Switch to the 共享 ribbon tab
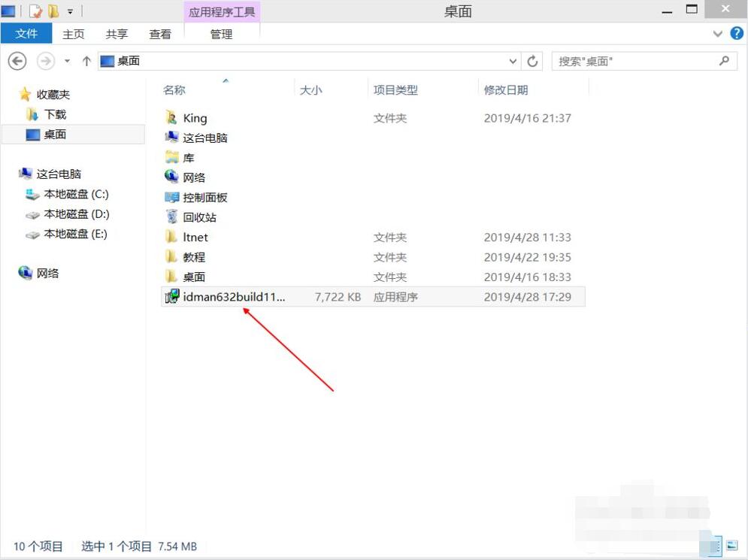 [117, 34]
